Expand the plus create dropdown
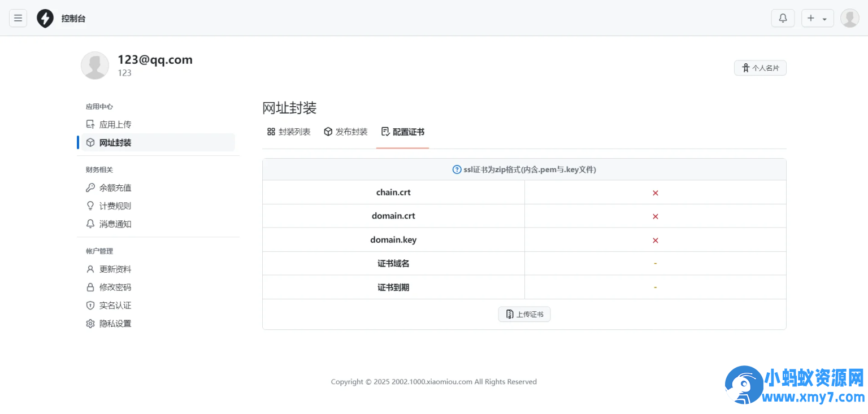Screen dimensions: 868x414 (817, 18)
